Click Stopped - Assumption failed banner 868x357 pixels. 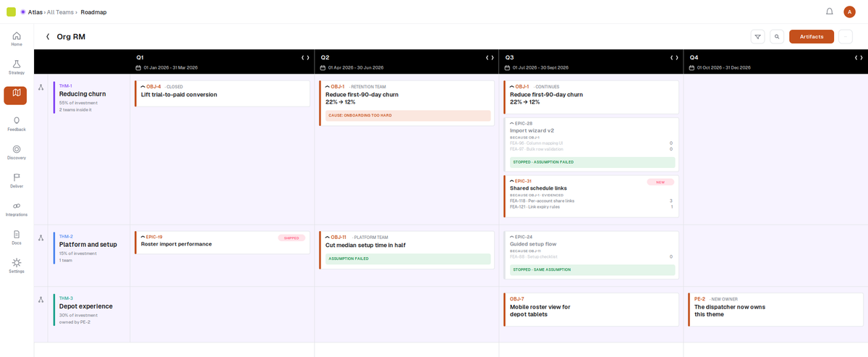click(592, 162)
